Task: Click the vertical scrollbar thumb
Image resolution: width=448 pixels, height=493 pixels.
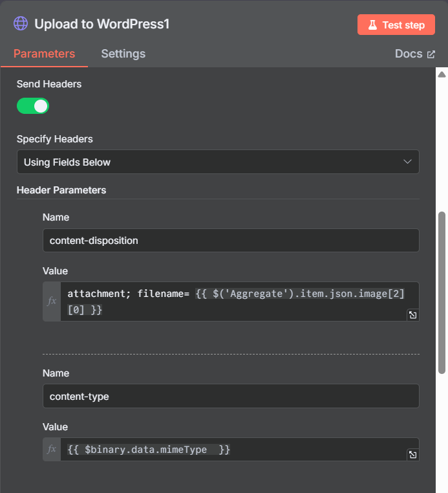Action: click(x=442, y=292)
